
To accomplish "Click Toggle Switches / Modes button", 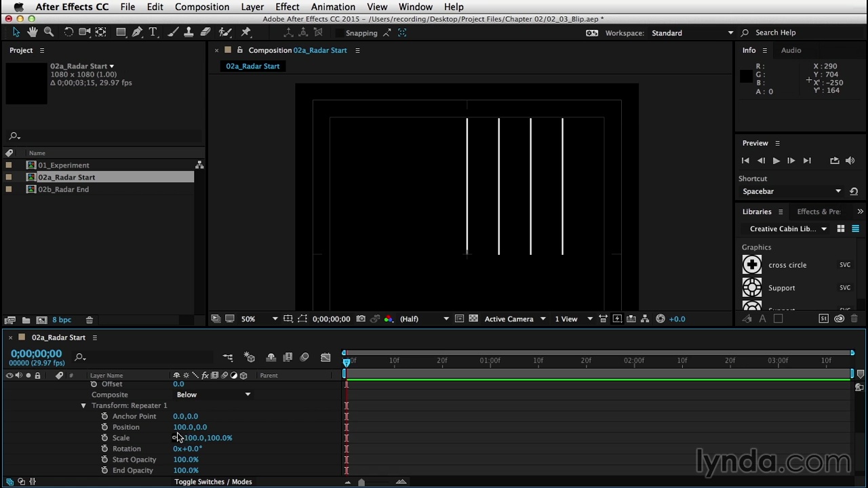I will click(213, 482).
